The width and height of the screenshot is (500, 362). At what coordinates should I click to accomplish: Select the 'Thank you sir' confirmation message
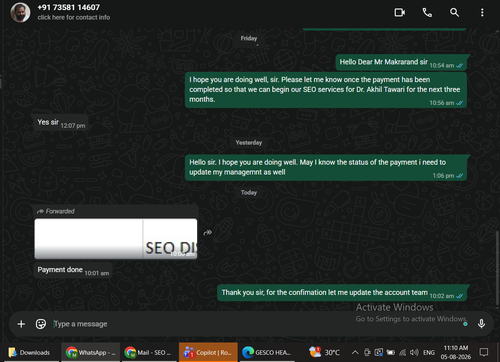tap(342, 293)
